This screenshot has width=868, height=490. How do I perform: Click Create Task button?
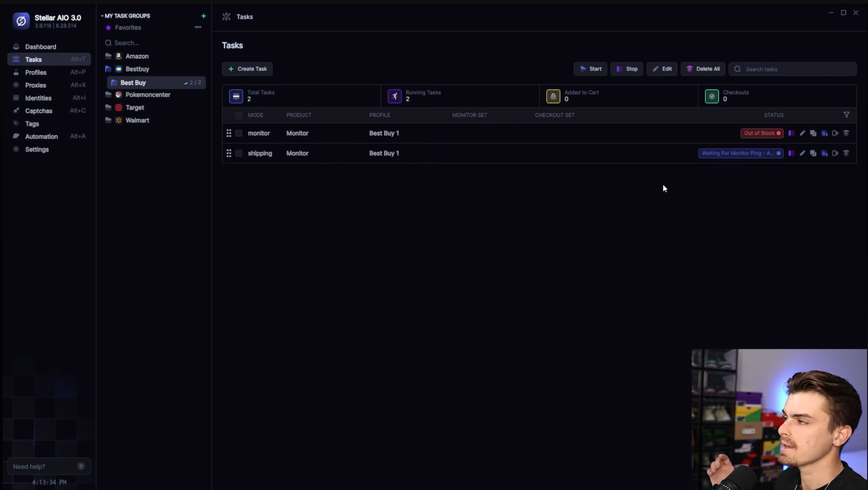247,69
